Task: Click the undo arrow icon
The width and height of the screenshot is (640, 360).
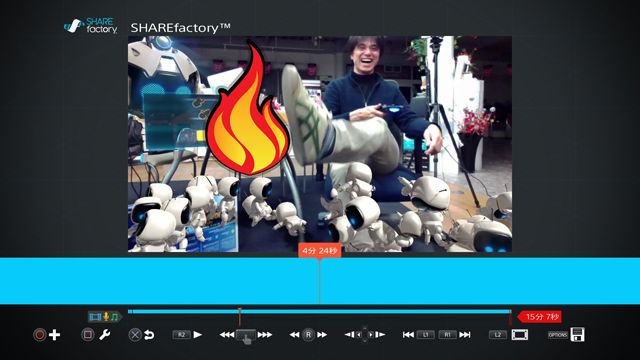Action: coord(149,335)
